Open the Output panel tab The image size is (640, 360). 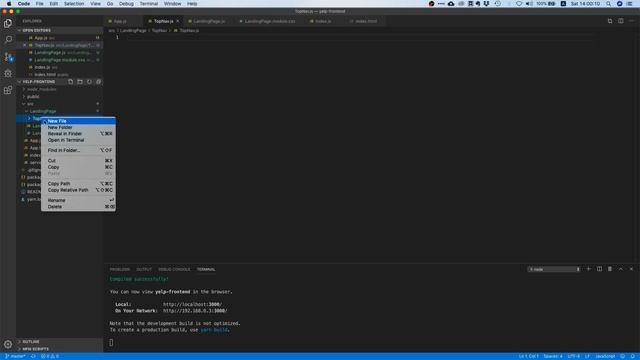coord(144,269)
